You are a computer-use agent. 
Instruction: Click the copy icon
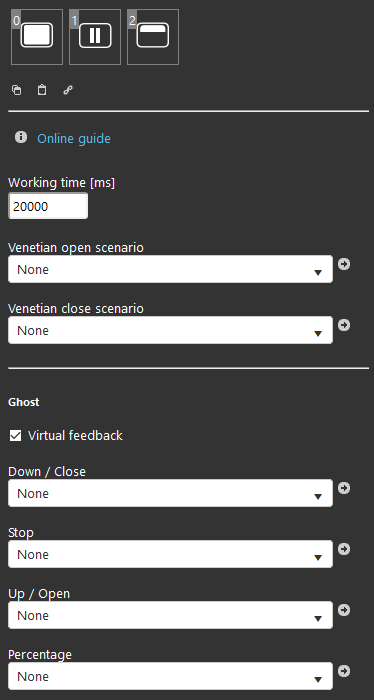pos(17,90)
